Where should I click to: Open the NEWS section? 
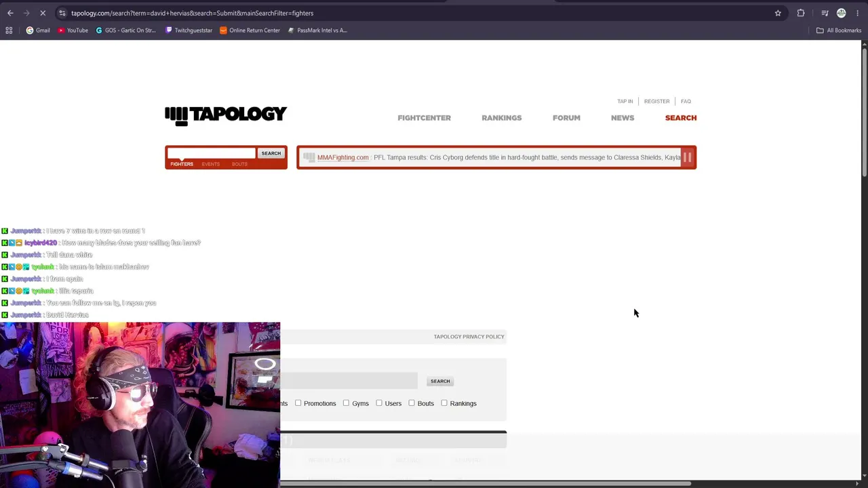623,118
